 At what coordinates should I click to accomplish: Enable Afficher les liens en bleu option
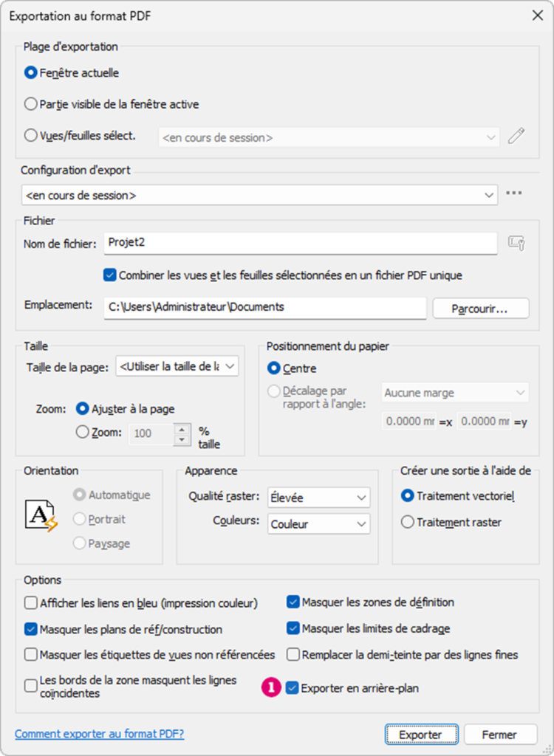(x=30, y=602)
